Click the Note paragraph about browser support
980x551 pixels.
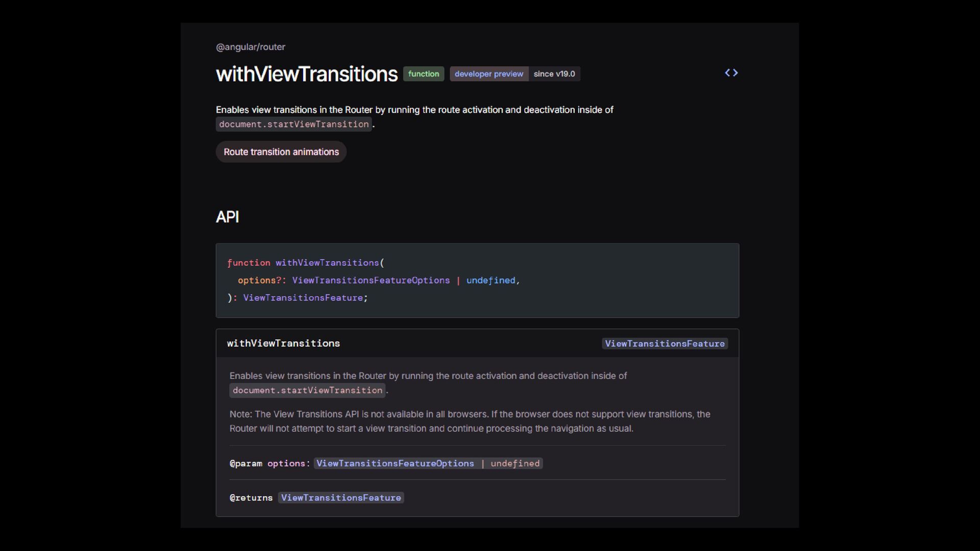pos(469,421)
